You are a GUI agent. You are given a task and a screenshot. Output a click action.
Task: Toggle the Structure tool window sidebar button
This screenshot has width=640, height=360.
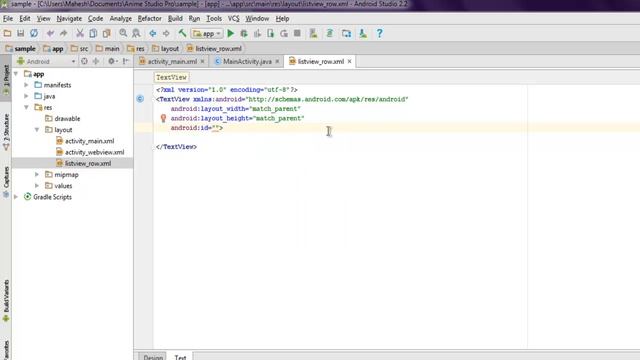coord(6,132)
